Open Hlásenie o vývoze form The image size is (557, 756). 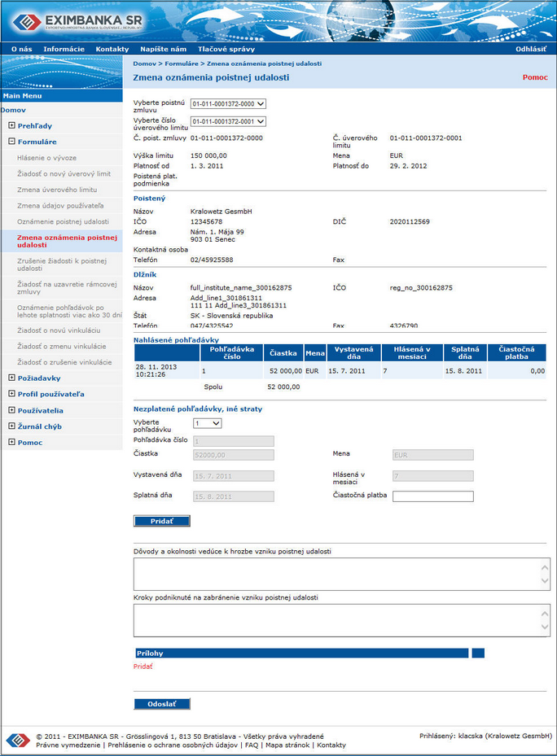click(x=46, y=158)
